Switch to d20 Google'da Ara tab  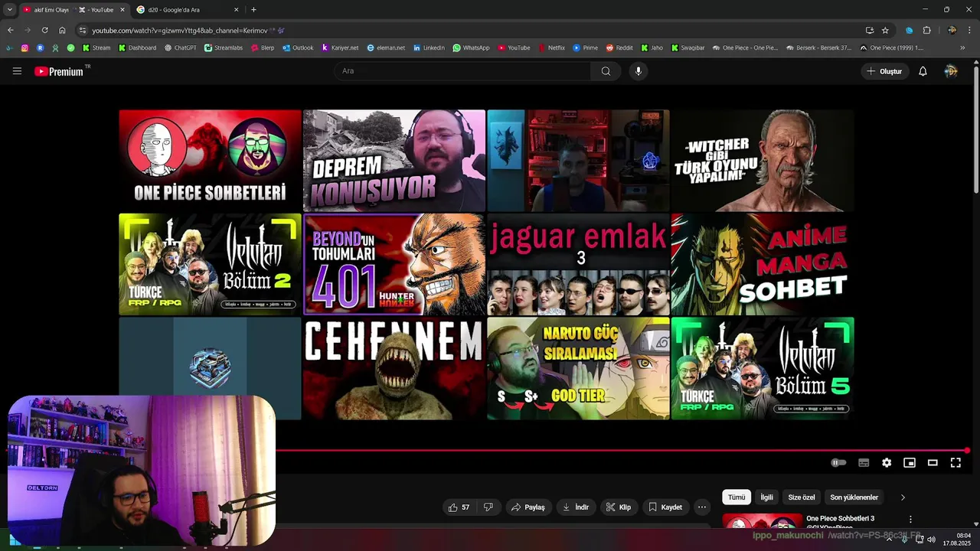[x=188, y=10]
